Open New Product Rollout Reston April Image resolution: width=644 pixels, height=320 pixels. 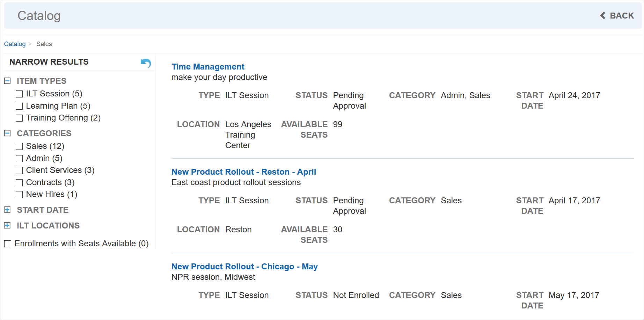coord(243,172)
